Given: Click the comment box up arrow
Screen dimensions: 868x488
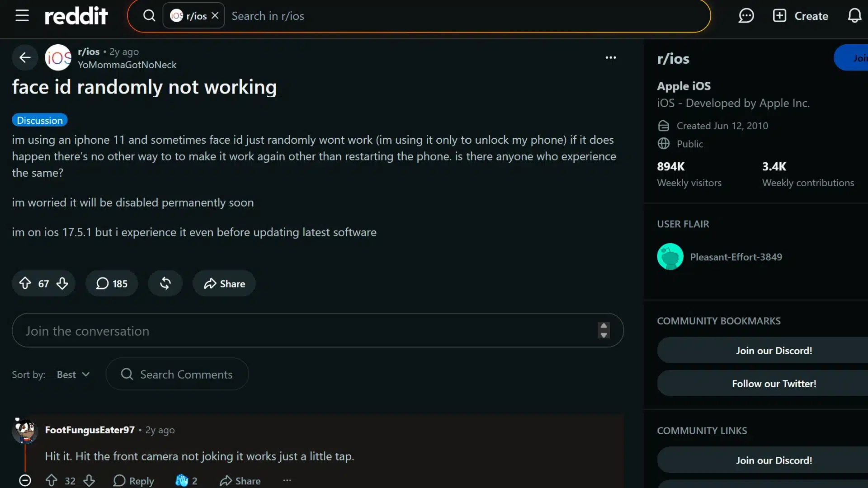Looking at the screenshot, I should [x=604, y=326].
